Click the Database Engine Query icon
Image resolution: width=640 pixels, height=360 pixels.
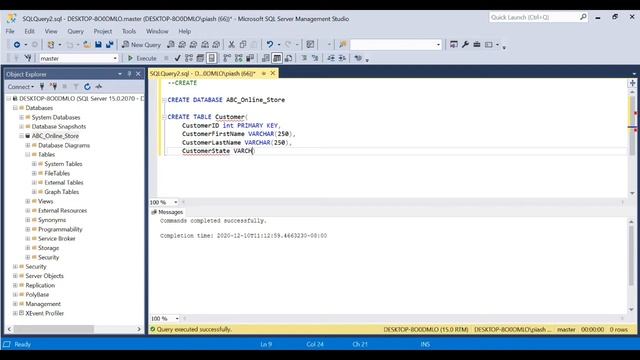pos(171,45)
